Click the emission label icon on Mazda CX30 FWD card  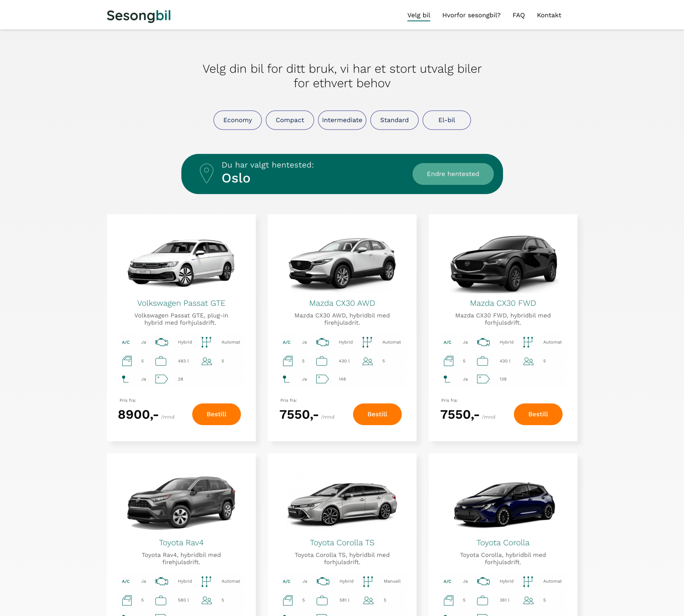click(x=483, y=379)
